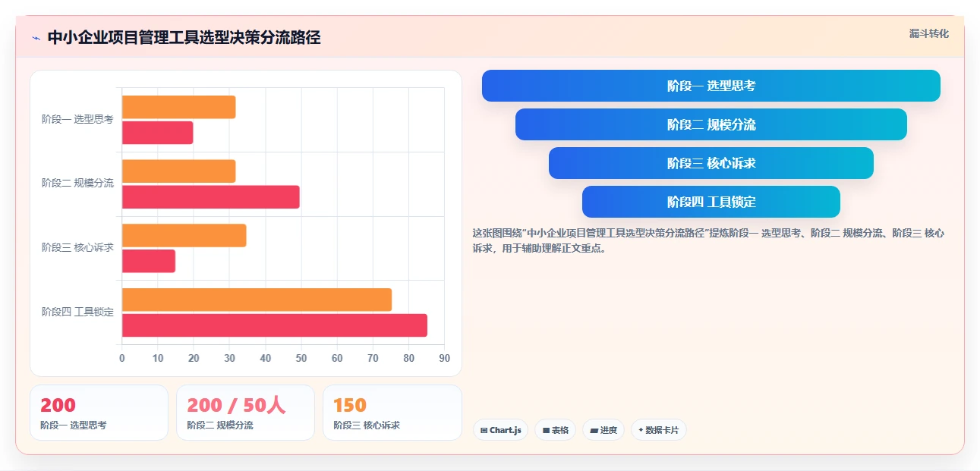
Task: Click the lightning icon beside the title
Action: [36, 38]
